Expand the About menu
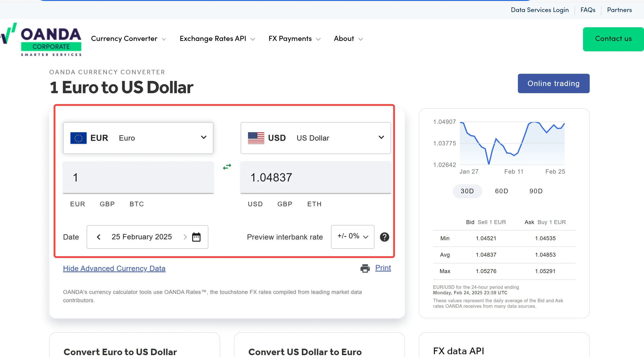 pyautogui.click(x=348, y=39)
